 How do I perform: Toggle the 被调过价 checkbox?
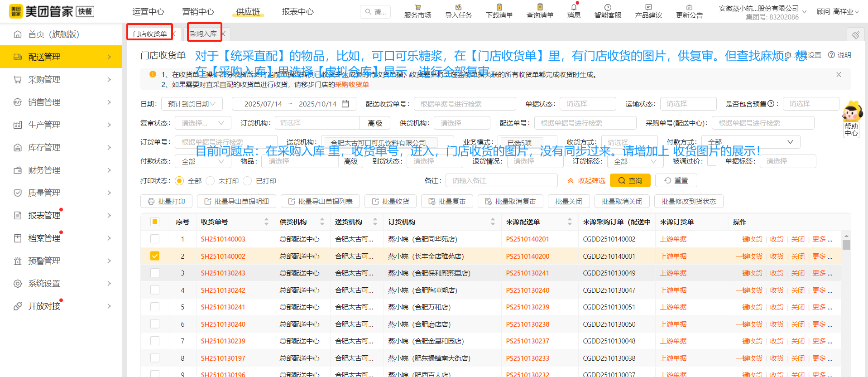(x=712, y=161)
